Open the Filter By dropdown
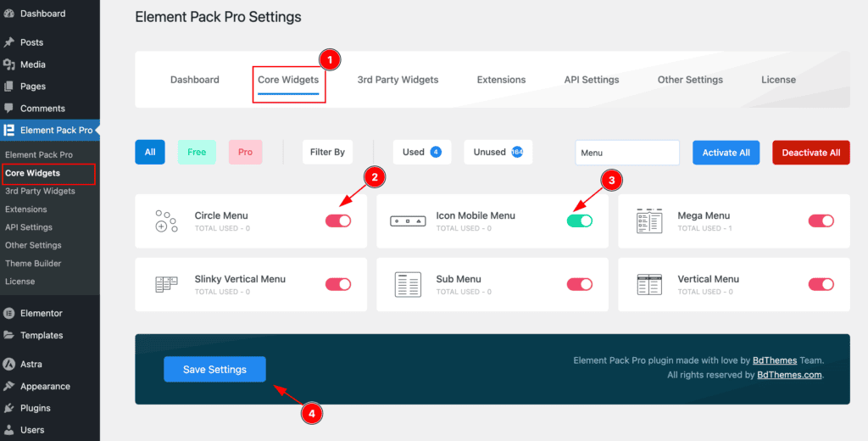 pyautogui.click(x=328, y=152)
